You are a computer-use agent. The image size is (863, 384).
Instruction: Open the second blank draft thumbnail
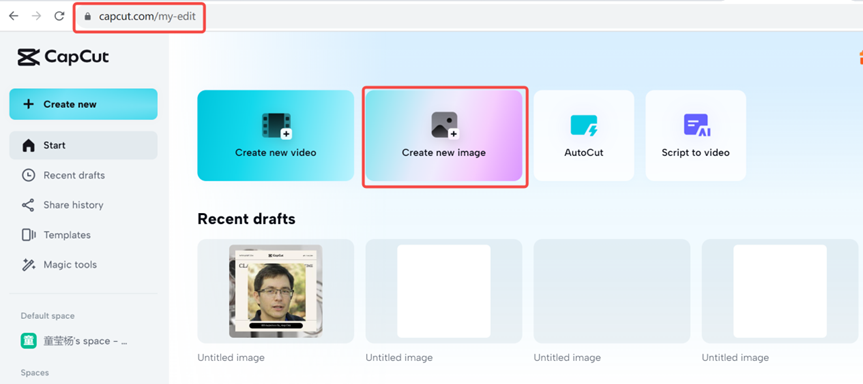(x=444, y=291)
